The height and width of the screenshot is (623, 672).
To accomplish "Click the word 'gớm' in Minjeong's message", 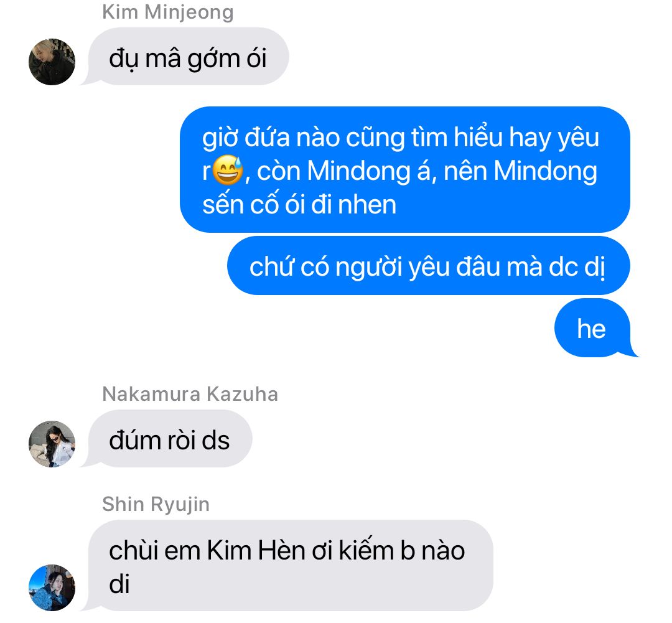I will [x=213, y=59].
